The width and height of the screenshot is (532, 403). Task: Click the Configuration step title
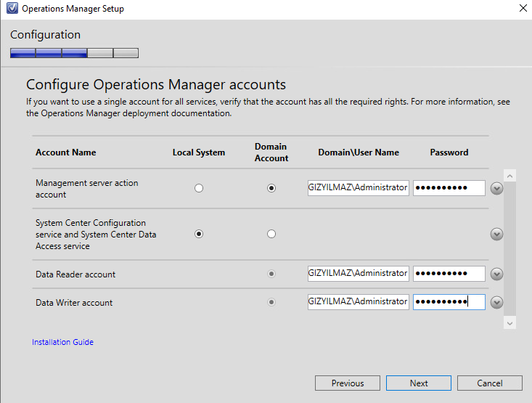point(46,35)
